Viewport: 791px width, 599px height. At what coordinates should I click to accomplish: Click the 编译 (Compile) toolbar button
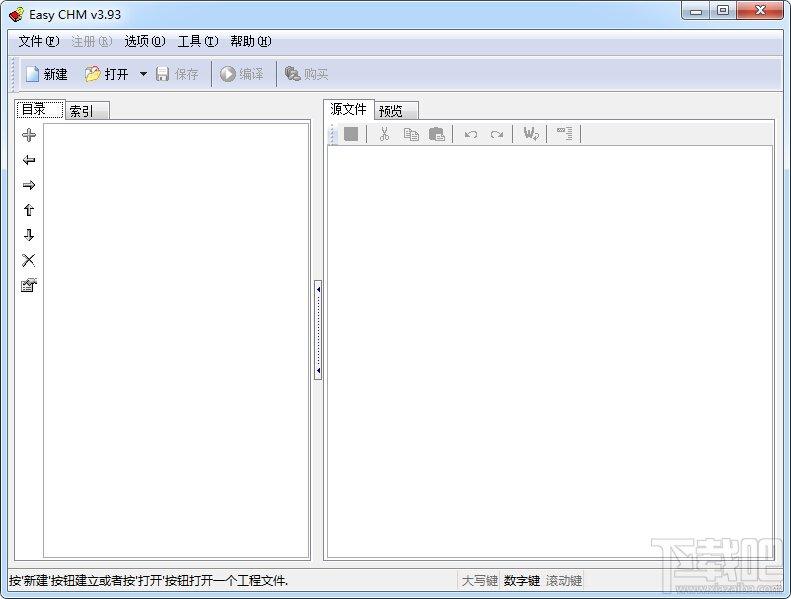(x=242, y=74)
